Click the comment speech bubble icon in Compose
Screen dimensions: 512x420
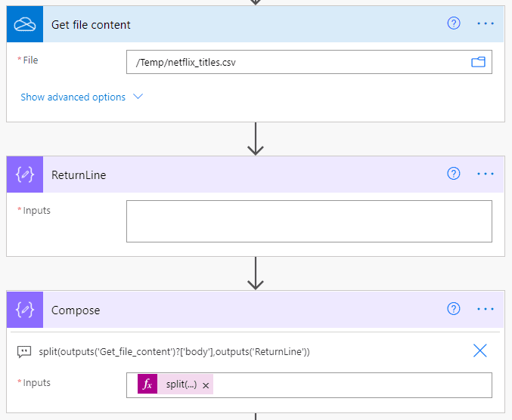(23, 351)
